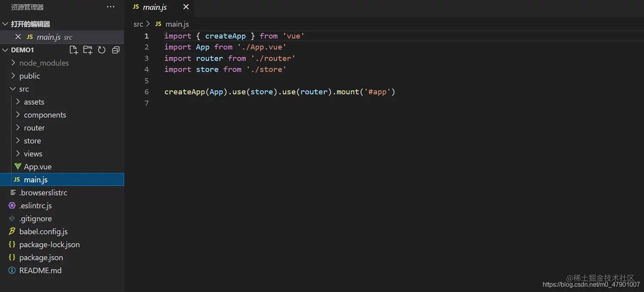
Task: Click the lines icon beside .browserslistrc
Action: (13, 193)
